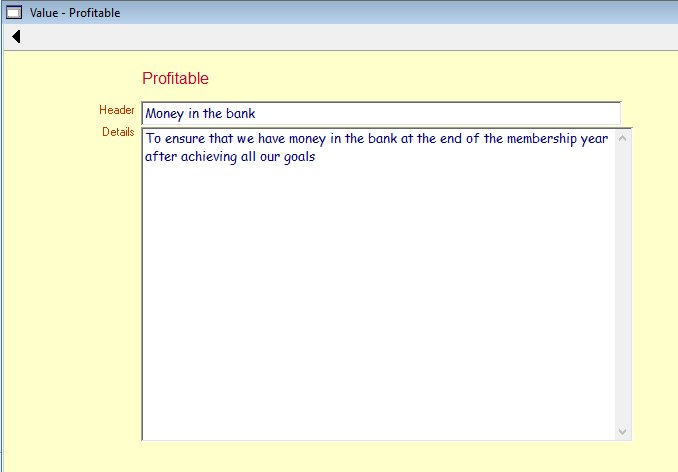Click the "Details" field label

pos(118,132)
